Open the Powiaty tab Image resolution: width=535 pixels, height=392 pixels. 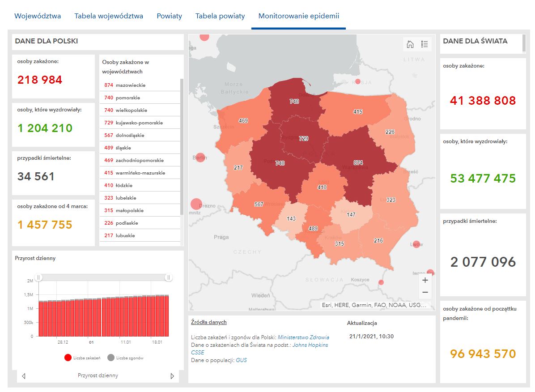[169, 16]
